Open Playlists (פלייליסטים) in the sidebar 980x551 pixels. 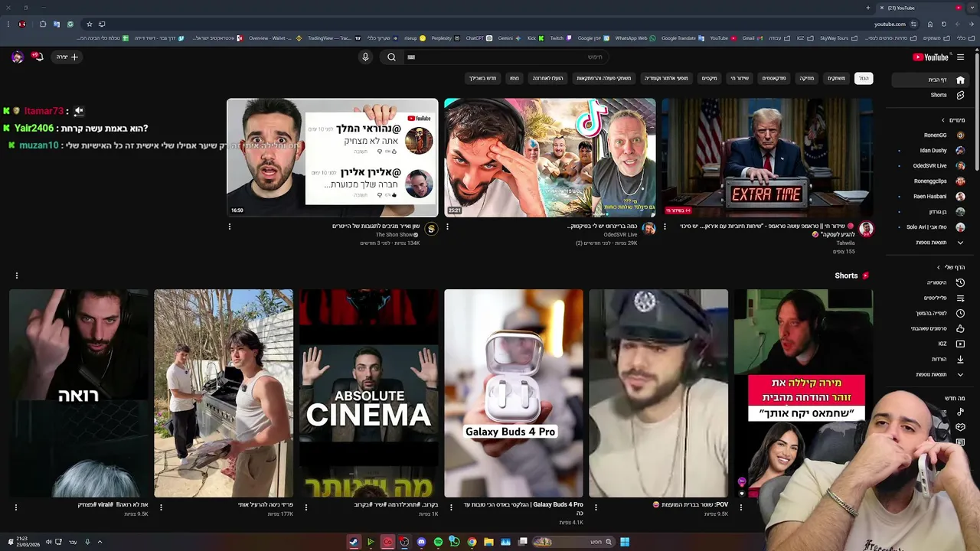(929, 298)
